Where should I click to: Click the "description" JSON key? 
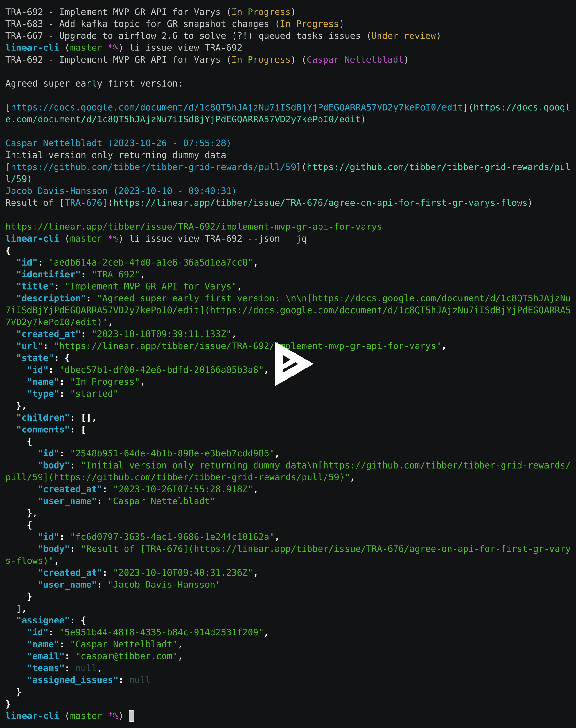(x=51, y=298)
